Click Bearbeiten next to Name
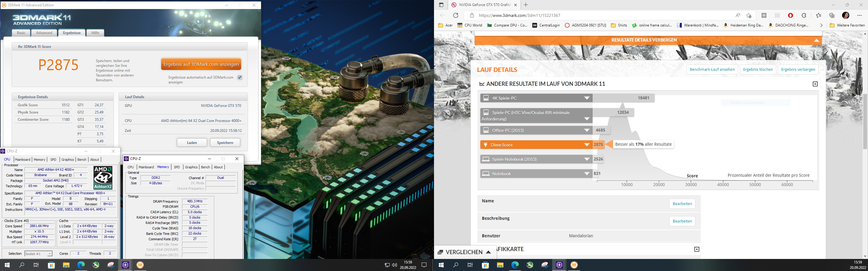 pyautogui.click(x=682, y=204)
